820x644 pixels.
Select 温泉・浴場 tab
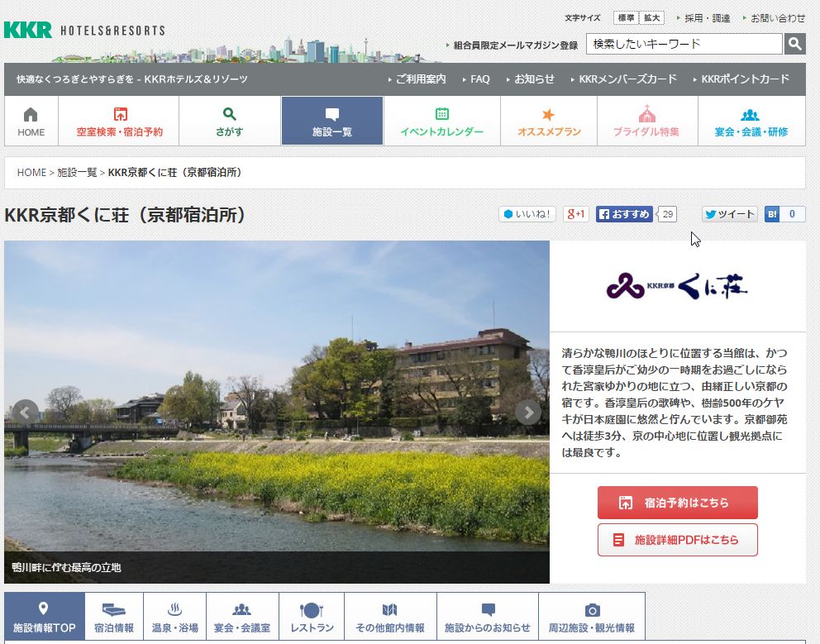point(174,617)
